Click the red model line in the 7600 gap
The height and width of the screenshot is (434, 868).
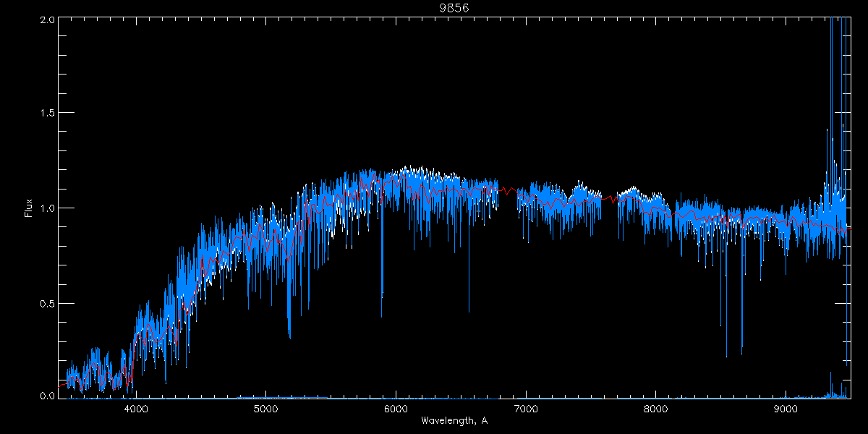[x=611, y=197]
